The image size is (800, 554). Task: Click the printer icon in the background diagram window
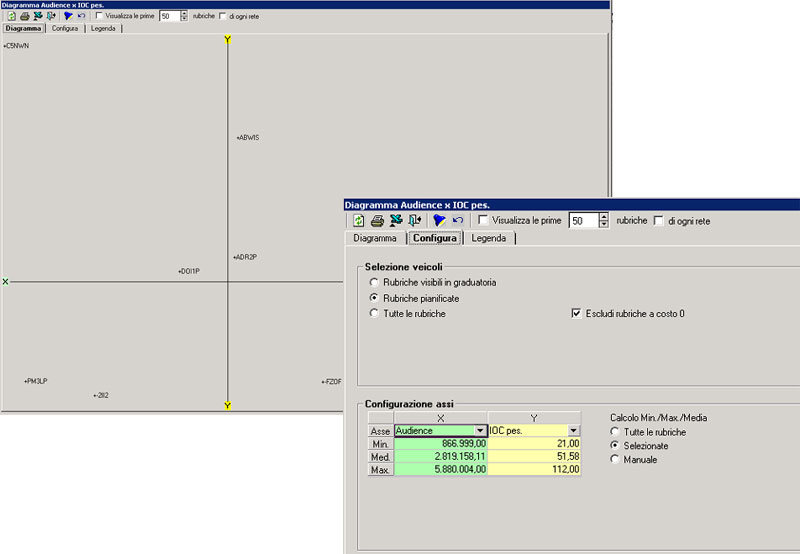[24, 16]
